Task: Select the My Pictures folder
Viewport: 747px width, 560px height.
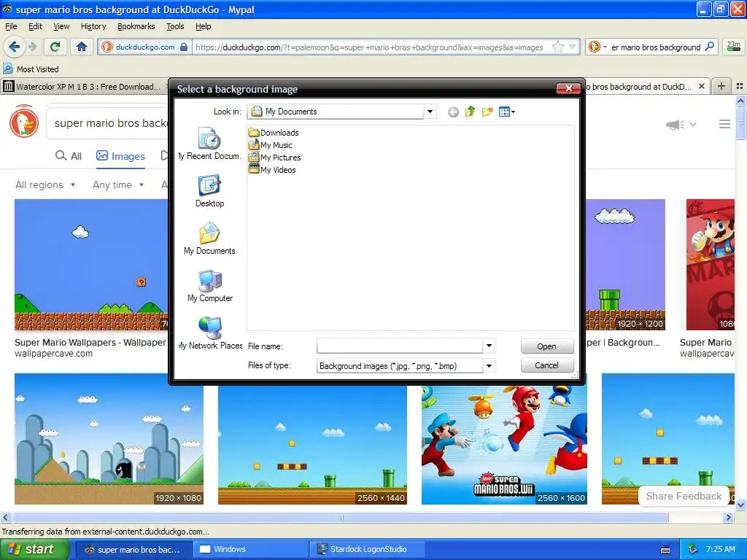Action: (275, 157)
